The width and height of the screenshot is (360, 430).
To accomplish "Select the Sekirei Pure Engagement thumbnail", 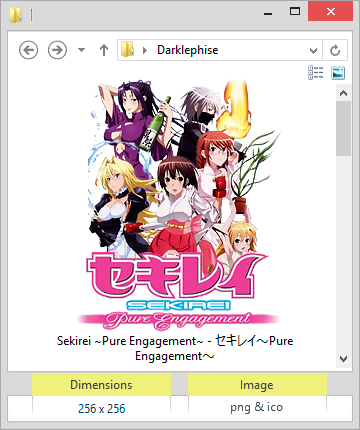I will [179, 204].
